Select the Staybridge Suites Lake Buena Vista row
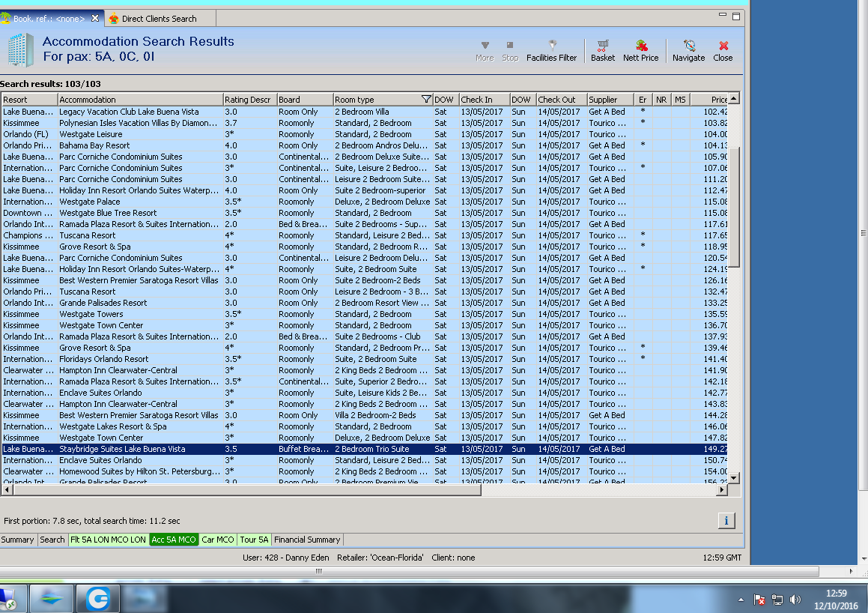The image size is (868, 613). pos(122,449)
